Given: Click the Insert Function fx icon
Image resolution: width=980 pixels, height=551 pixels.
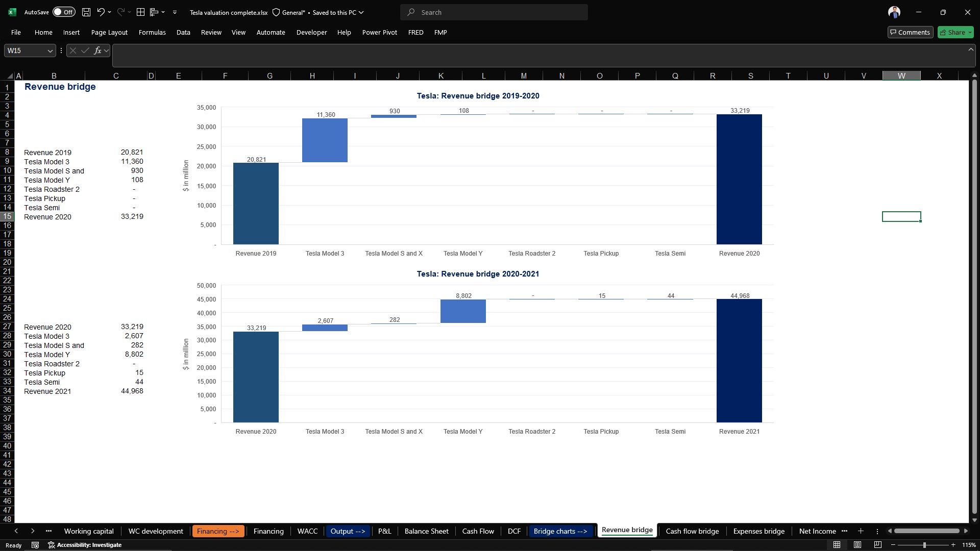Looking at the screenshot, I should [97, 51].
